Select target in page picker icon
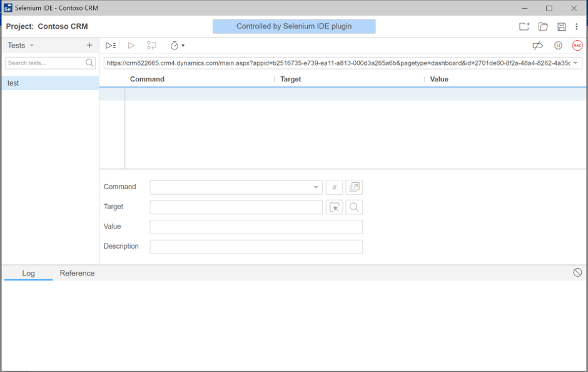Viewport: 588px width, 372px height. 334,207
